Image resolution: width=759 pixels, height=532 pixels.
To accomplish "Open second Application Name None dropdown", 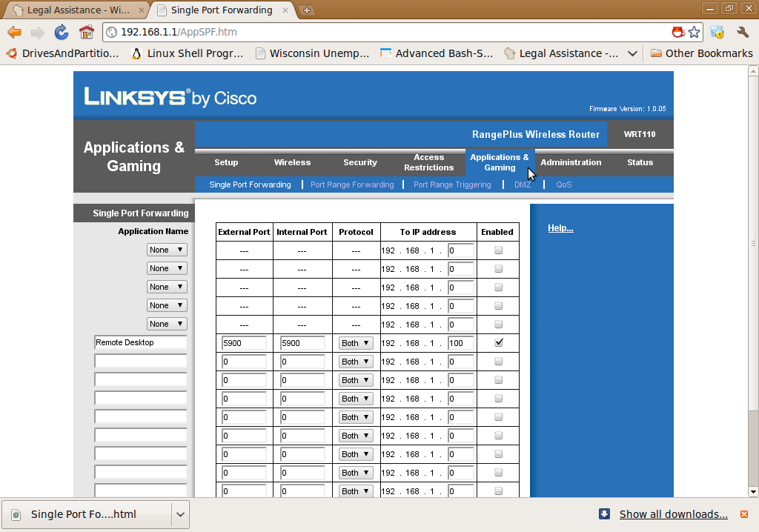I will (167, 268).
